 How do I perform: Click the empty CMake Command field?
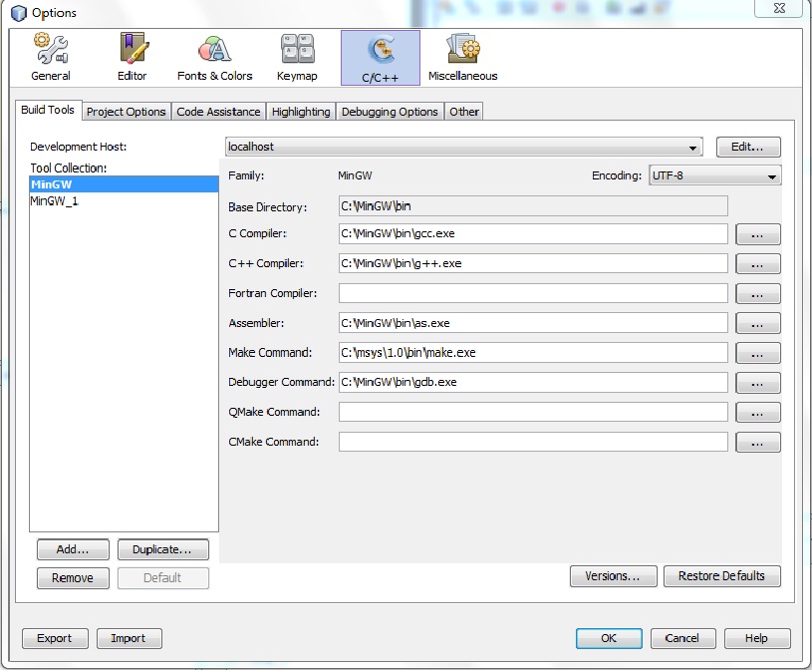[x=533, y=442]
